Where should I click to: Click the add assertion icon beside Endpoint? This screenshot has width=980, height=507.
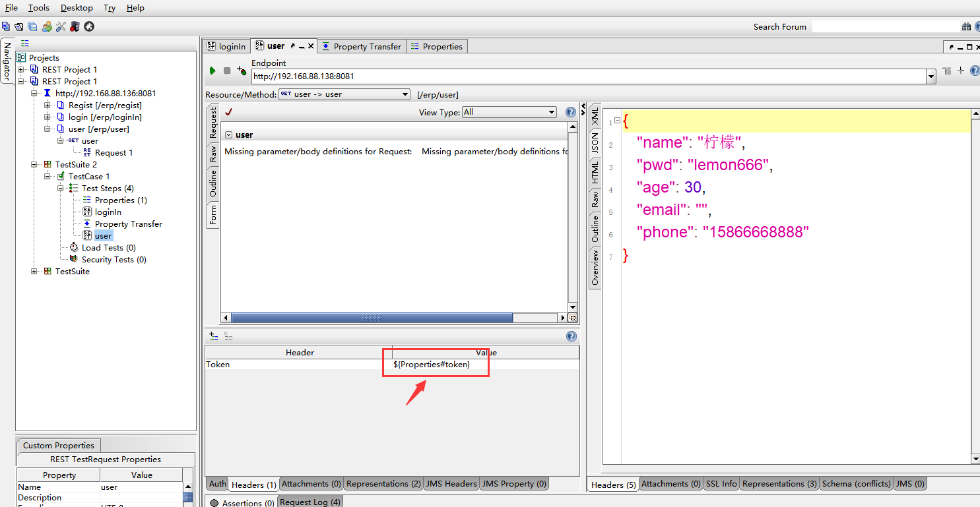pyautogui.click(x=242, y=71)
